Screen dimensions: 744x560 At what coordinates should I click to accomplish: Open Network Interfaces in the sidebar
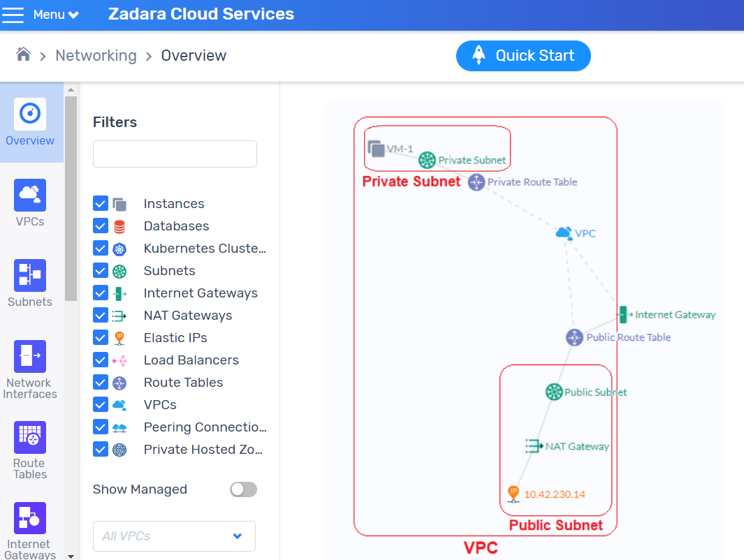pyautogui.click(x=30, y=370)
